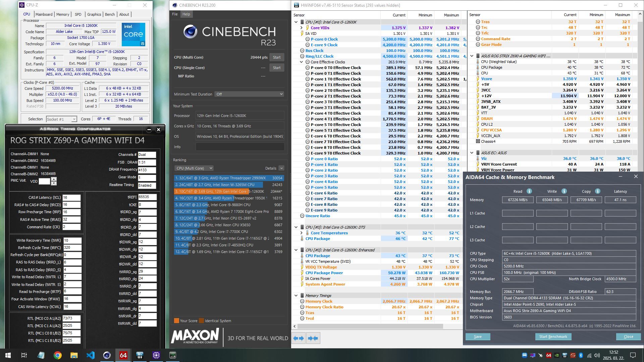Switch to the Mainboard tab in CPU-Z
The height and width of the screenshot is (362, 644).
[x=44, y=14]
